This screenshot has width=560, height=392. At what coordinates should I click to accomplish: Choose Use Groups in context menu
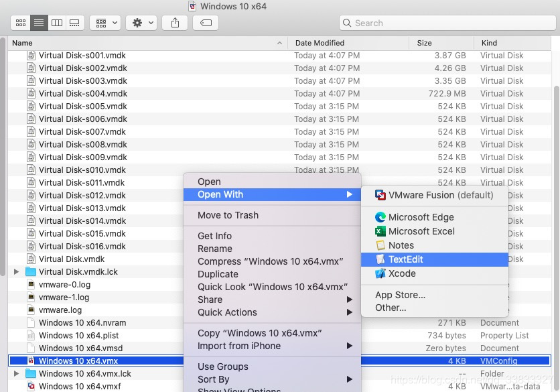272,367
